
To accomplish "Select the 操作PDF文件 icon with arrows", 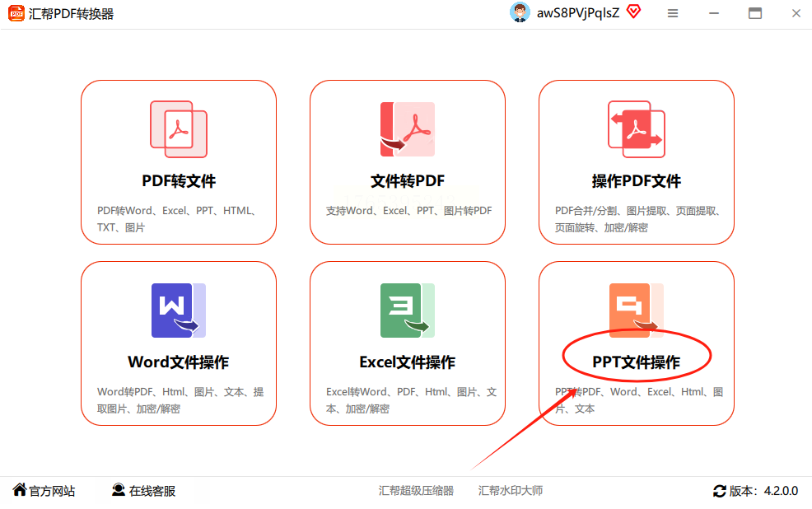I will [x=637, y=129].
